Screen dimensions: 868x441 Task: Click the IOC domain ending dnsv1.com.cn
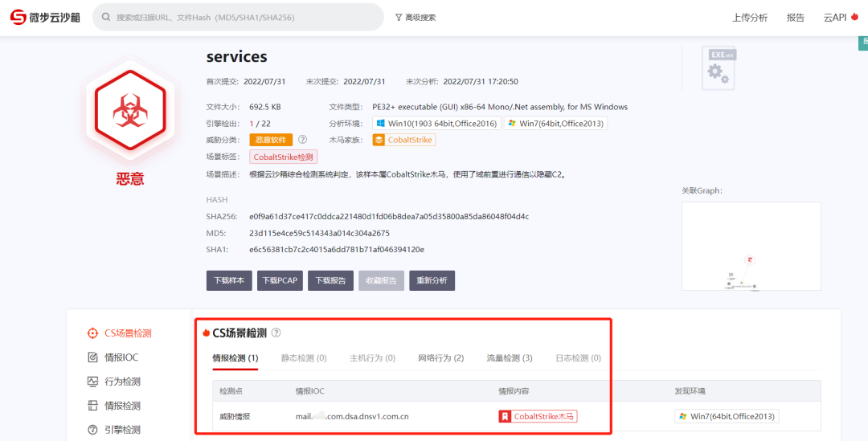click(x=352, y=417)
